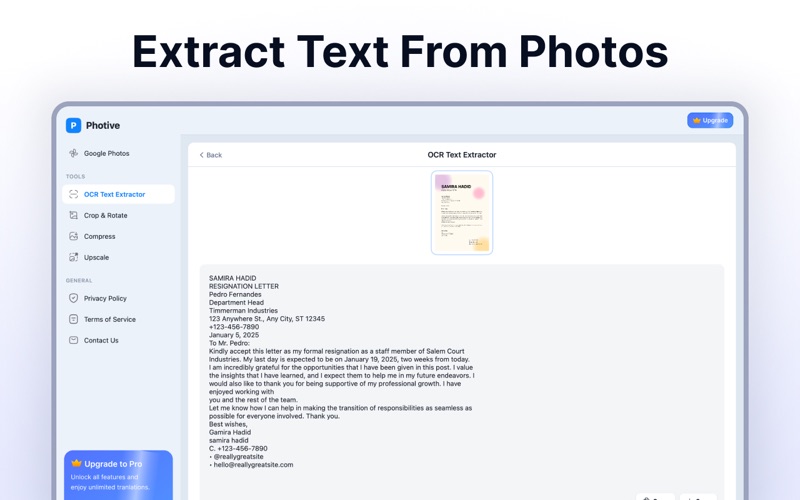Select the OCR Text Extractor scan icon

point(73,194)
